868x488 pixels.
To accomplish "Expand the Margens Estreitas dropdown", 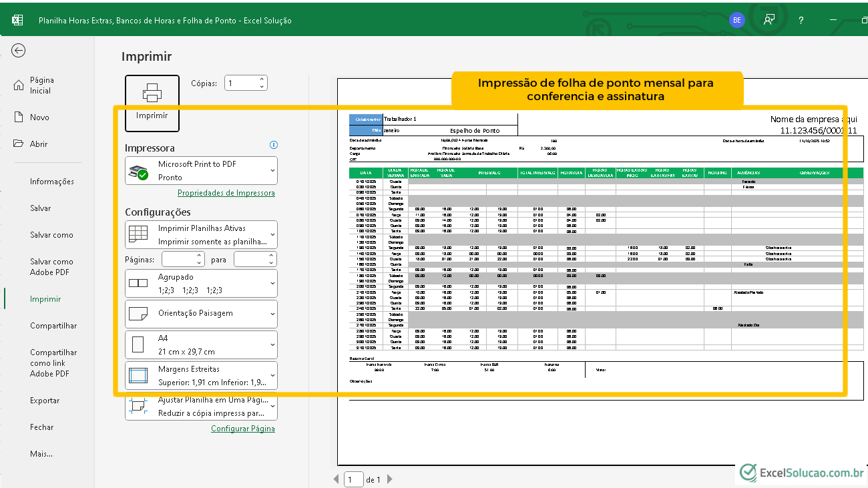I will (x=201, y=376).
